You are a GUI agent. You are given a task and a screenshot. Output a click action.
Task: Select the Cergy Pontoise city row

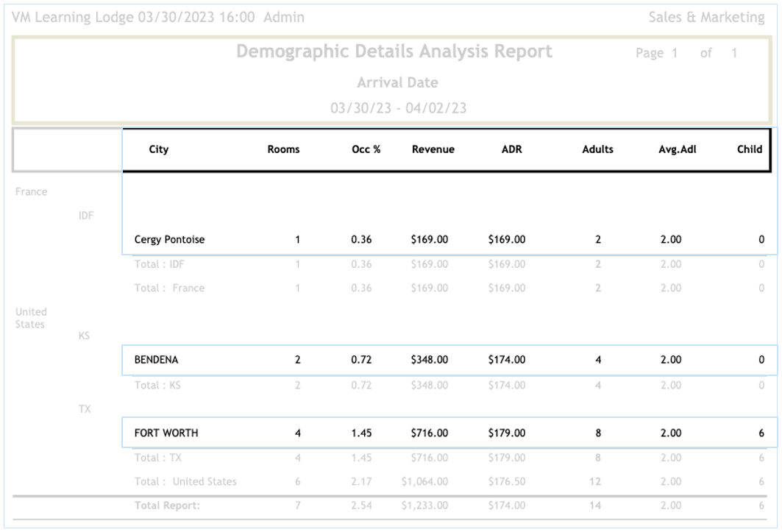(x=169, y=240)
